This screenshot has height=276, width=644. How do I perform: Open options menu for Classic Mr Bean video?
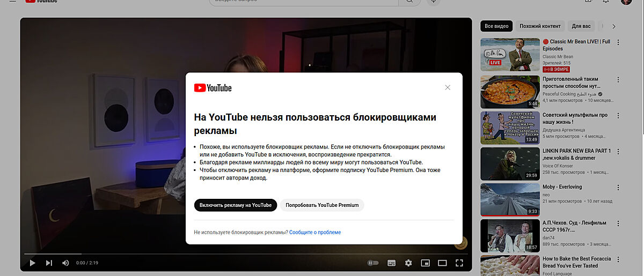pos(618,42)
